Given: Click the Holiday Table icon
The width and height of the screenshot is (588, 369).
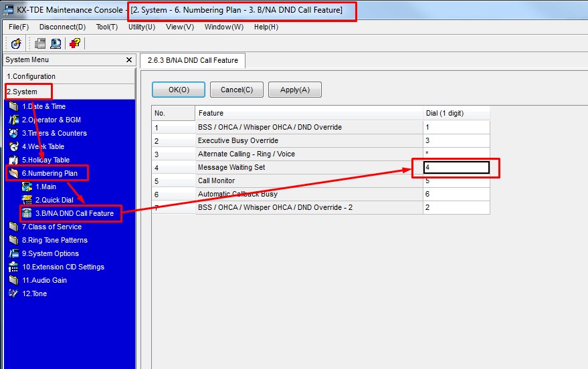Looking at the screenshot, I should coord(13,160).
